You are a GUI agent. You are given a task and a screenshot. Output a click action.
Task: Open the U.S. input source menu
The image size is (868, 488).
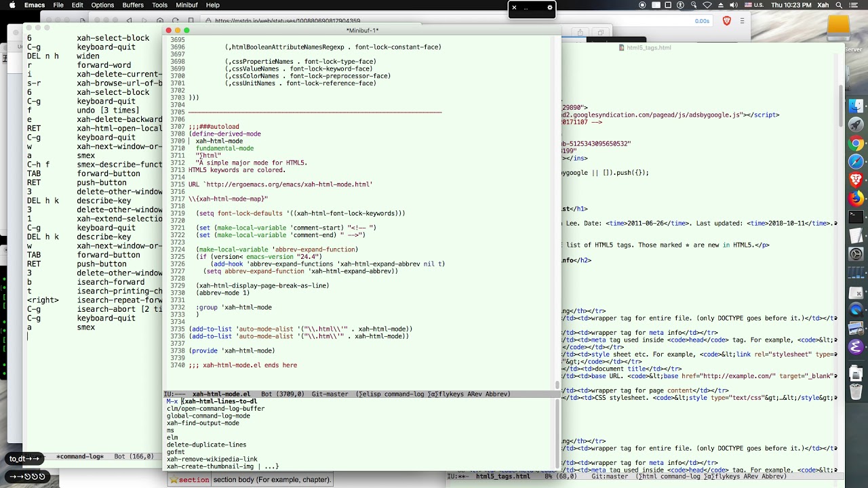pyautogui.click(x=753, y=5)
